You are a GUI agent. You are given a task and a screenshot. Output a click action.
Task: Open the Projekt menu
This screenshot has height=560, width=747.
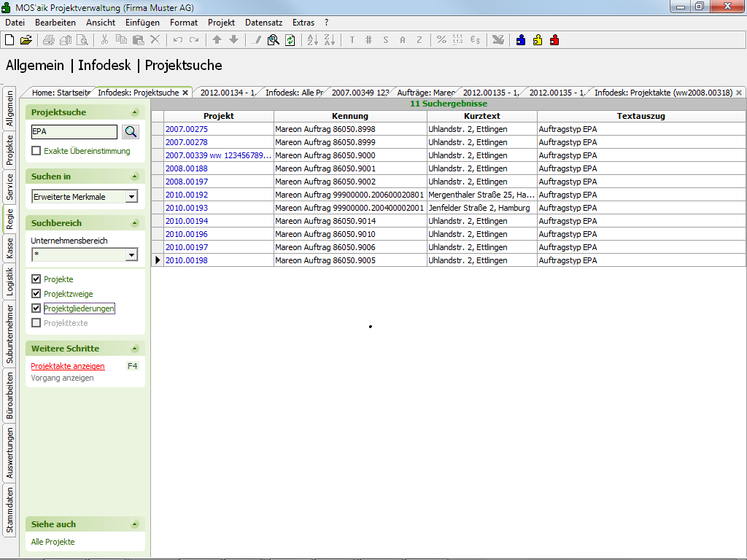coord(221,23)
